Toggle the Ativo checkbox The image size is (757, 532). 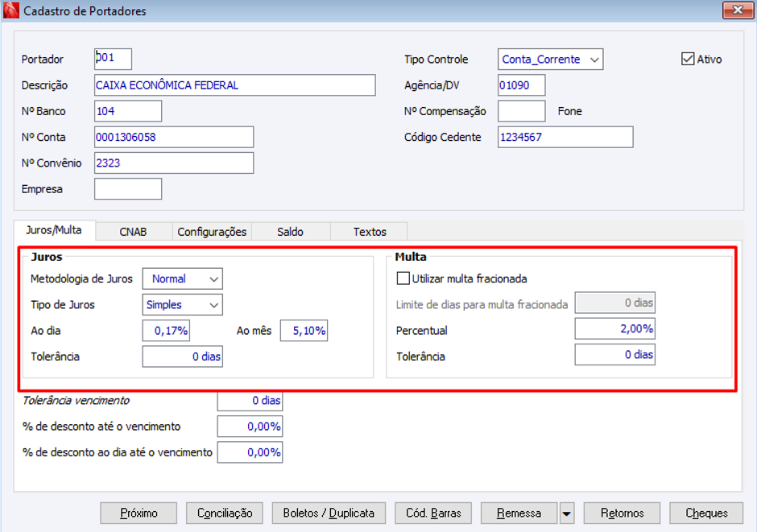[688, 59]
